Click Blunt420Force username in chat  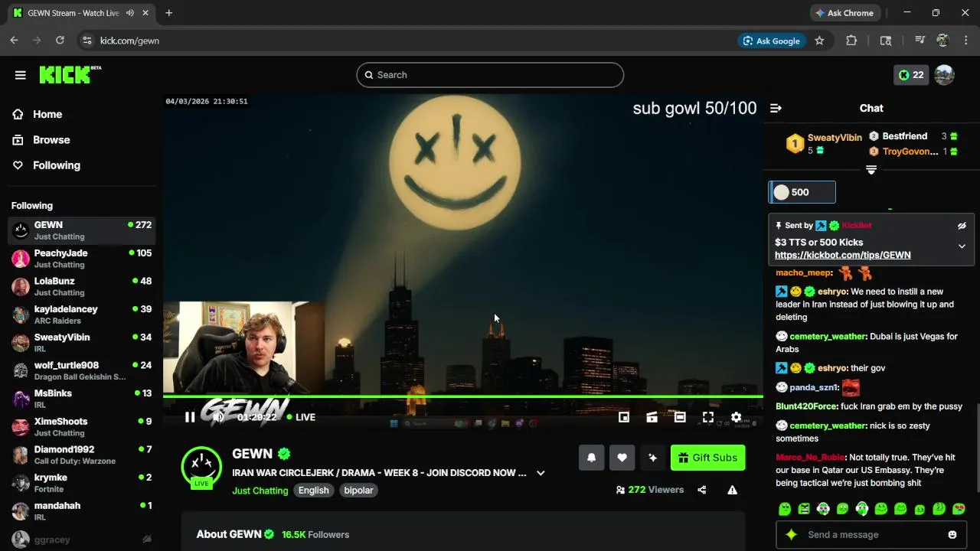[807, 406]
